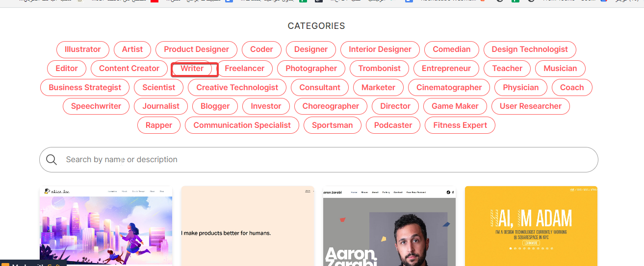Select the Communication Specialist tag
Viewport: 644px width, 266px height.
pos(242,125)
